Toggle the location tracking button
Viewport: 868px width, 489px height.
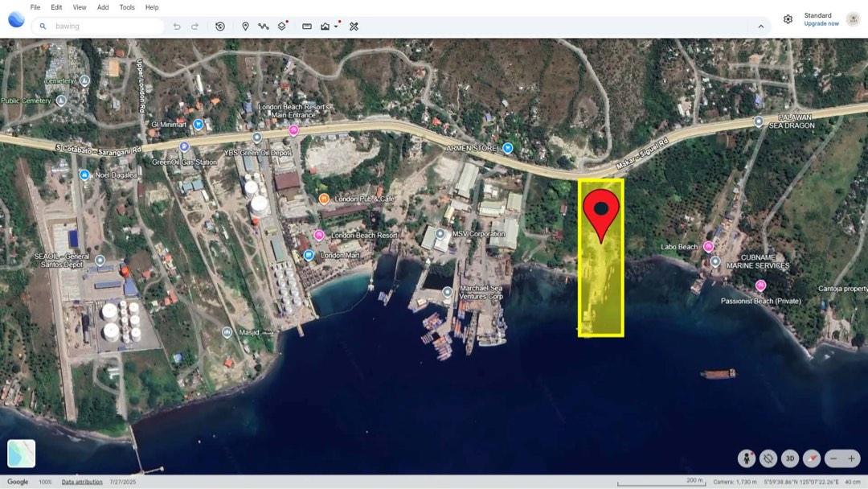coord(768,458)
